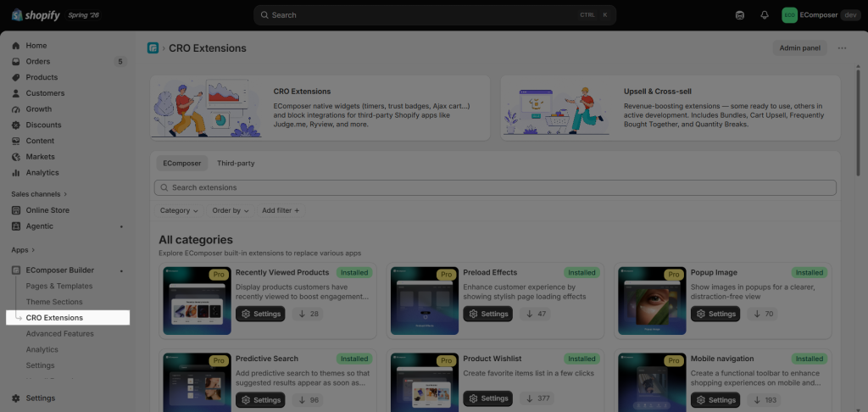Open the Category filter dropdown
This screenshot has height=412, width=868.
pyautogui.click(x=179, y=210)
